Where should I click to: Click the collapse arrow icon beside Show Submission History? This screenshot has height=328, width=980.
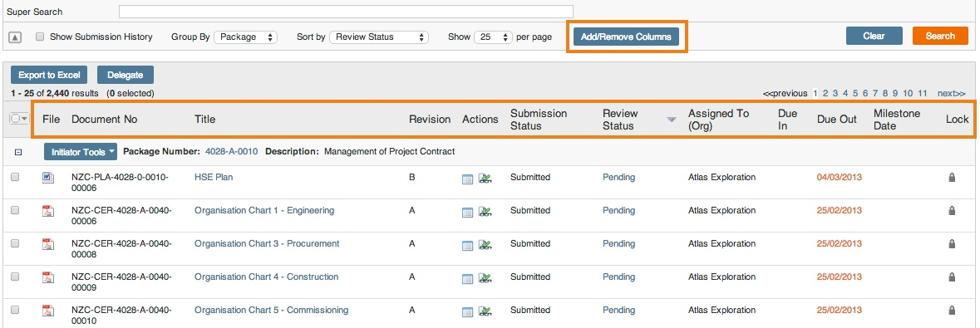pyautogui.click(x=16, y=37)
